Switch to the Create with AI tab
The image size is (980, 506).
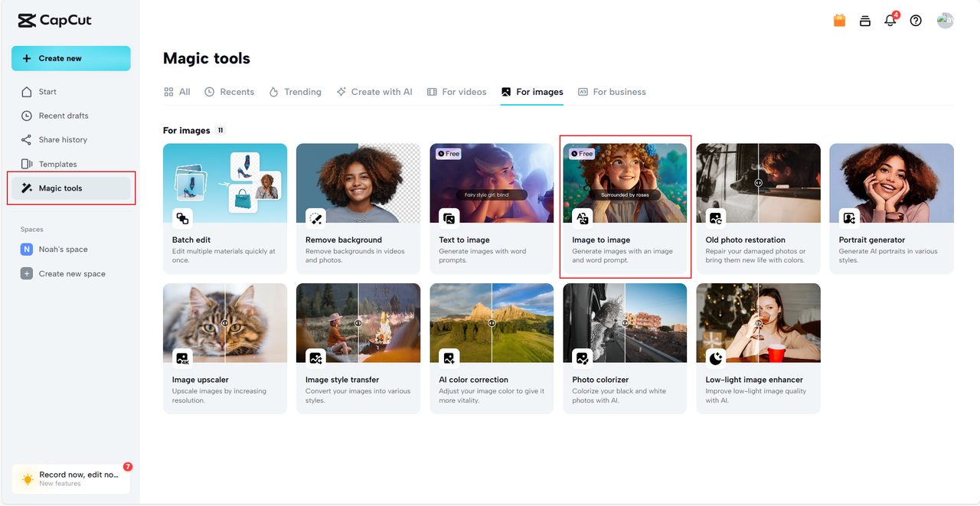(x=374, y=92)
